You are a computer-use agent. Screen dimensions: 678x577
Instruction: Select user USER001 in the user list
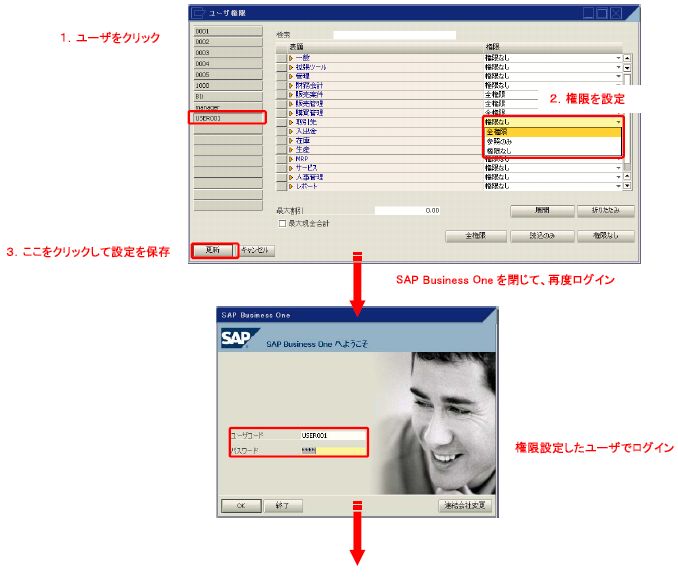coord(228,118)
